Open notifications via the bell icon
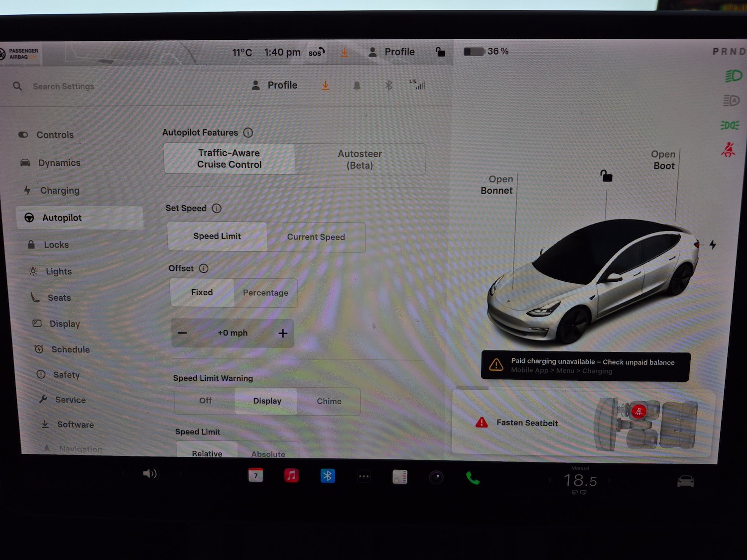 click(357, 85)
